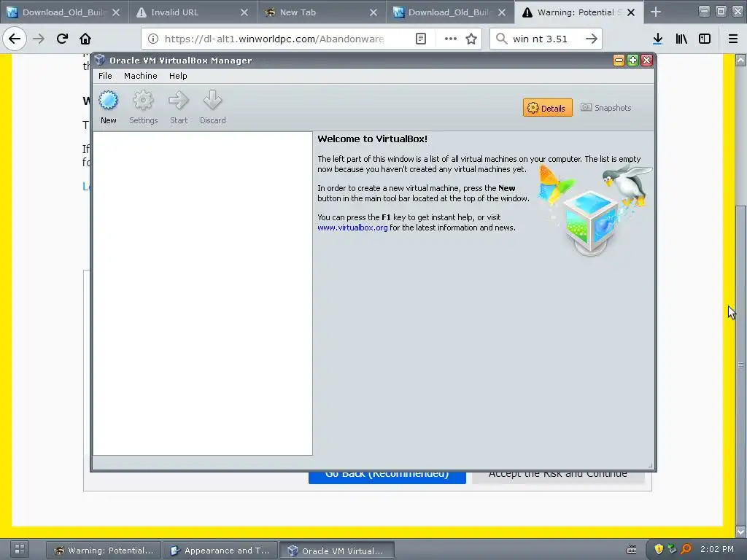Image resolution: width=747 pixels, height=560 pixels.
Task: Close the Warning: Potential tab
Action: click(x=631, y=12)
